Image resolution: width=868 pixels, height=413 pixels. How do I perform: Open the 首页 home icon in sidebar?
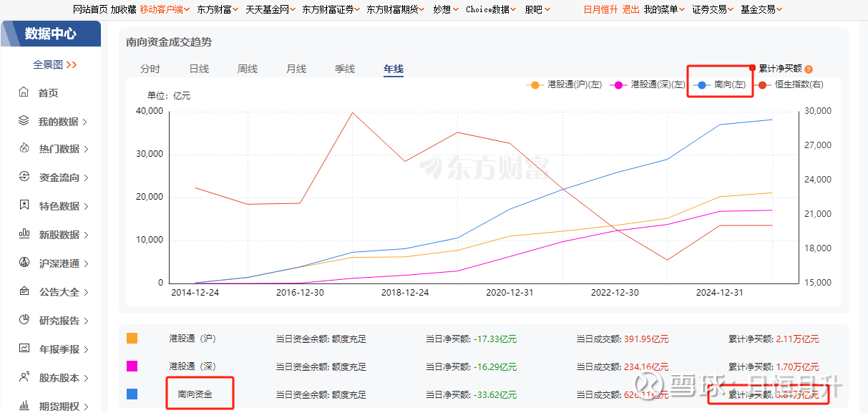pos(24,92)
